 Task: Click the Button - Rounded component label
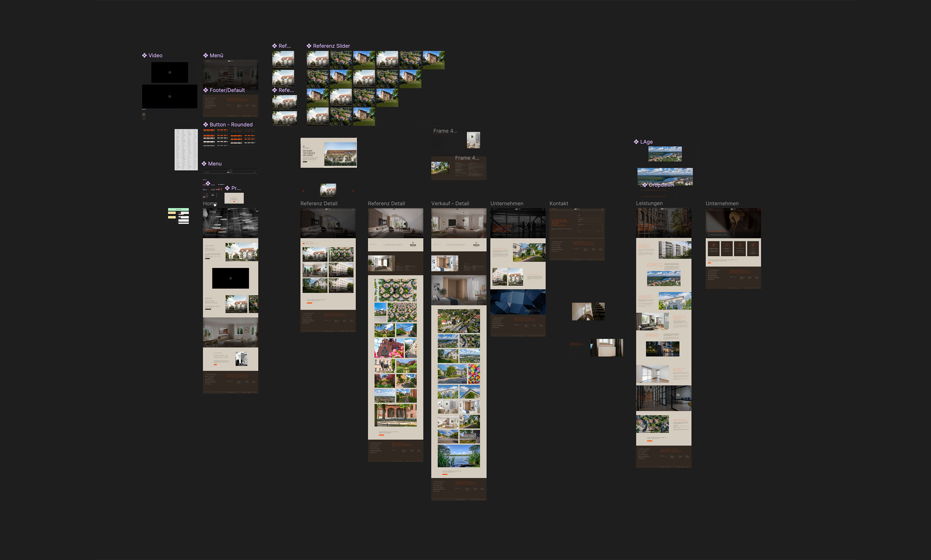[231, 124]
